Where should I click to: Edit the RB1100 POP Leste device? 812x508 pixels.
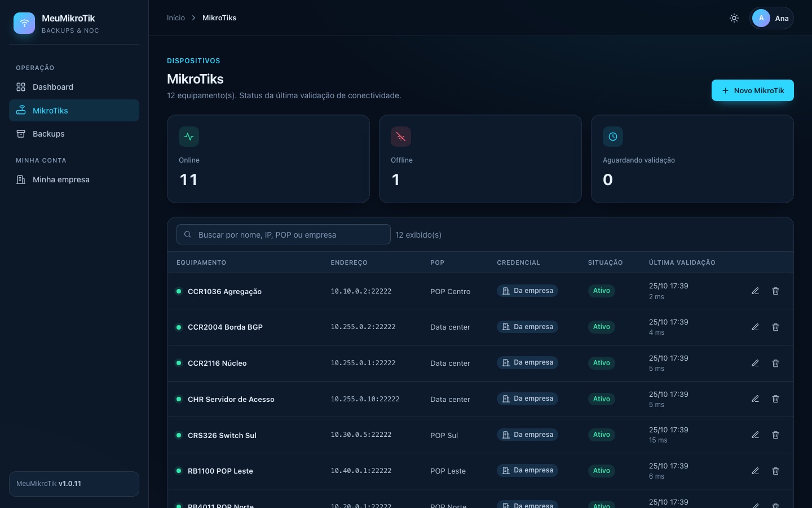tap(756, 471)
